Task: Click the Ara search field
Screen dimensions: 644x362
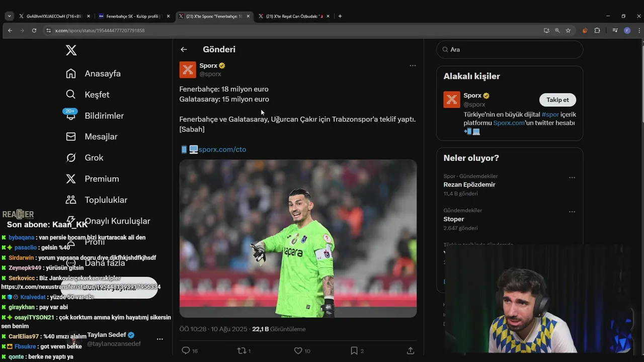Action: [x=510, y=49]
